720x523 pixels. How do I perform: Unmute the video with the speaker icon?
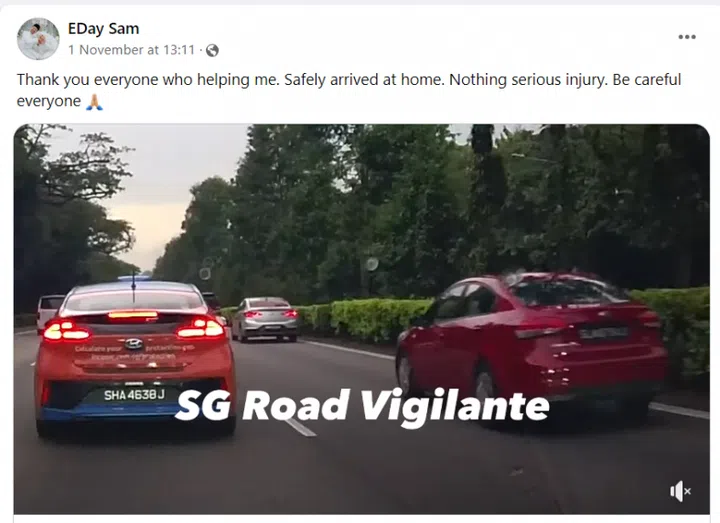(680, 491)
